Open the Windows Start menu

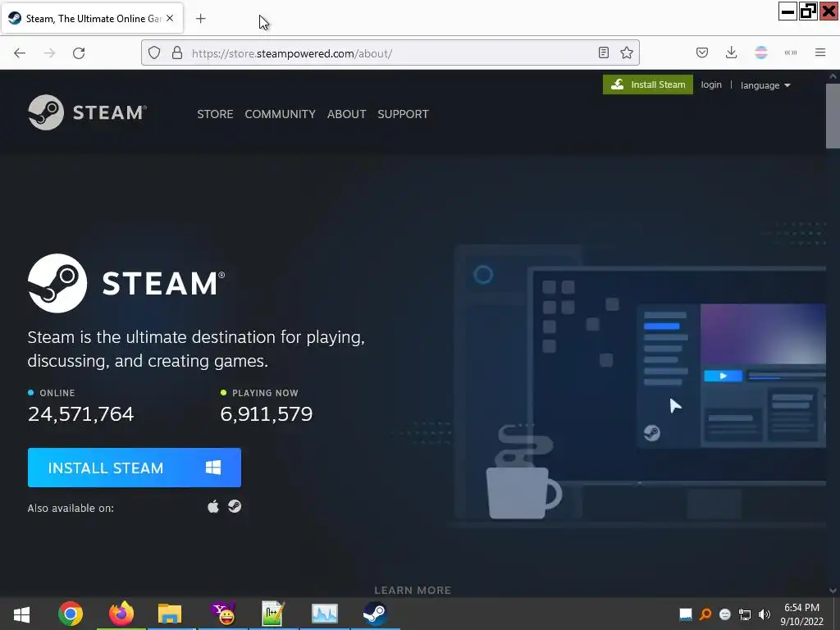pyautogui.click(x=21, y=614)
